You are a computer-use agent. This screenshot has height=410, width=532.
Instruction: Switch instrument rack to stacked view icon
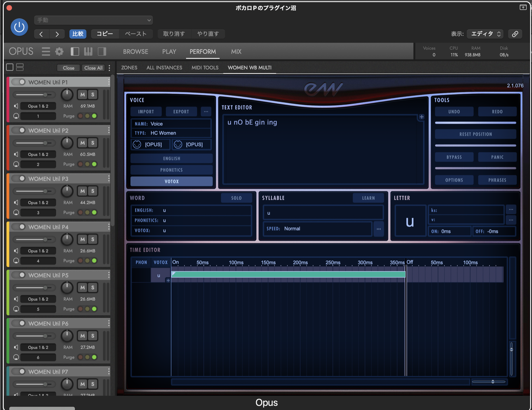[x=20, y=67]
